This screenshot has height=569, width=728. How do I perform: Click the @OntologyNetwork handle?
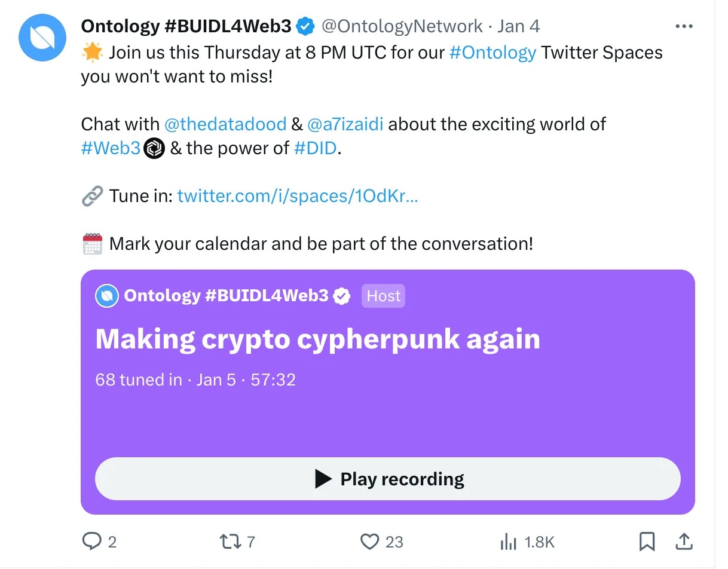[402, 26]
